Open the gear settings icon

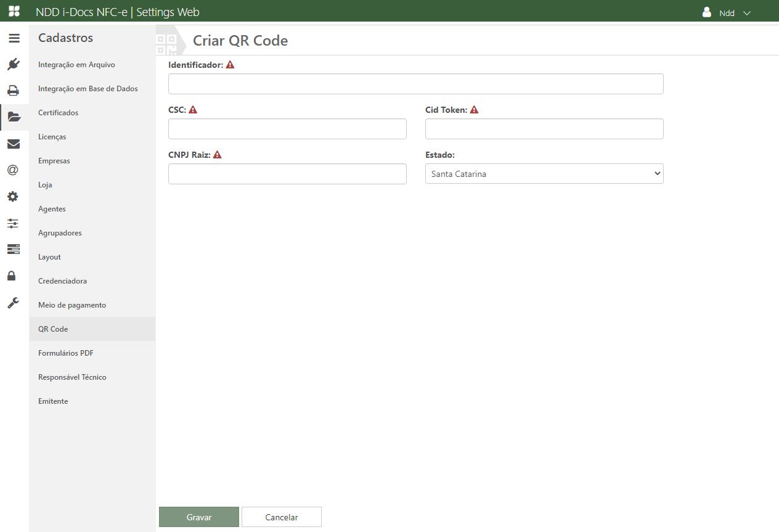[13, 197]
